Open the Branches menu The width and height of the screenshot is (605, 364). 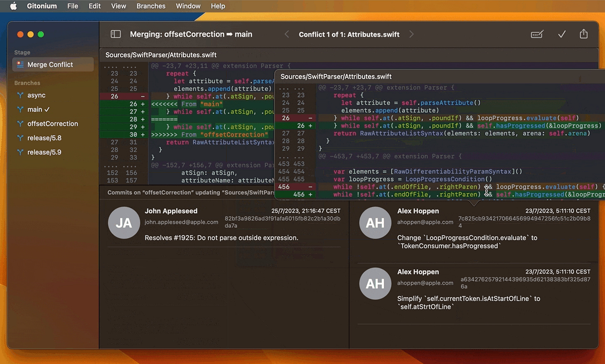[151, 6]
